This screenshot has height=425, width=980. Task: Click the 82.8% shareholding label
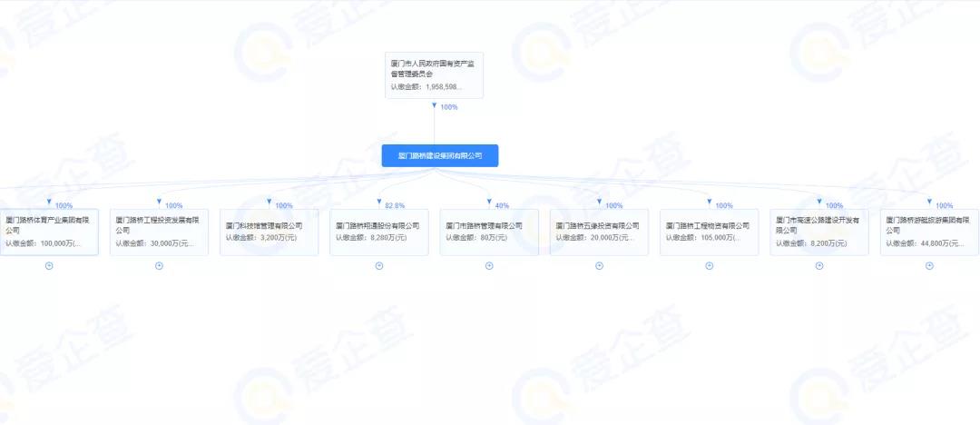coord(395,205)
